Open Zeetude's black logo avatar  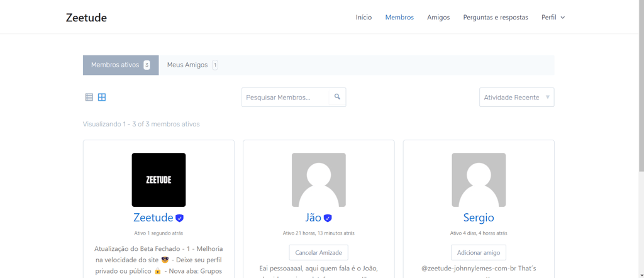coord(158,180)
